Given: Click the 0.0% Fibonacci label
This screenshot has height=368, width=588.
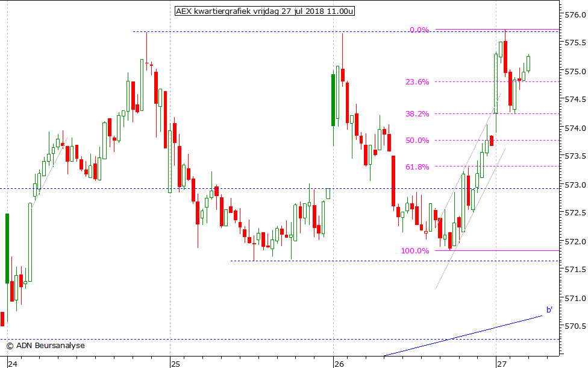Looking at the screenshot, I should click(x=419, y=30).
